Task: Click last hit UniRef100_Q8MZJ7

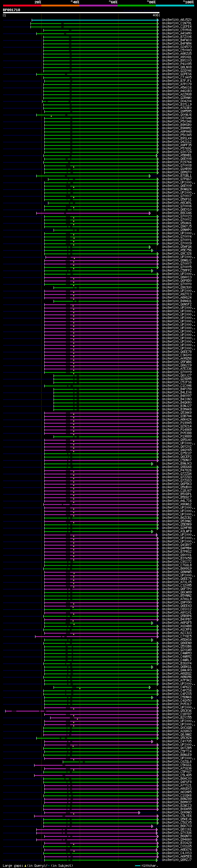Action: pyautogui.click(x=177, y=860)
